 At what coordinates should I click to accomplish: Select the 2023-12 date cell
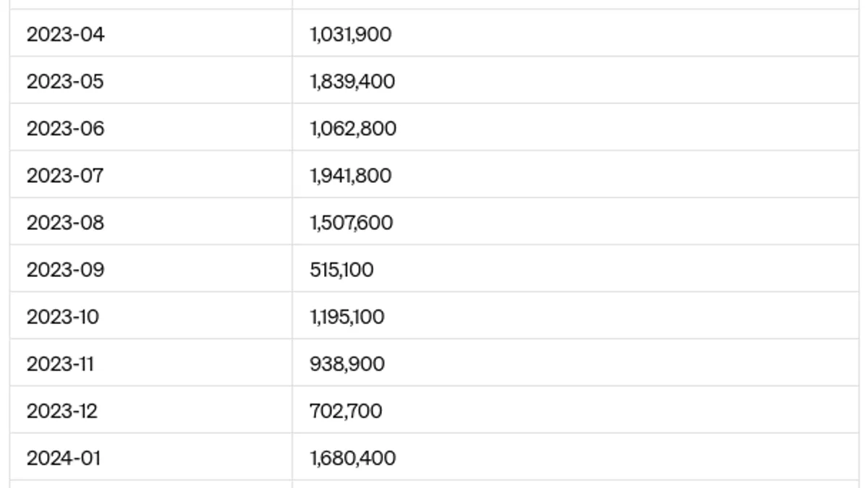click(62, 411)
